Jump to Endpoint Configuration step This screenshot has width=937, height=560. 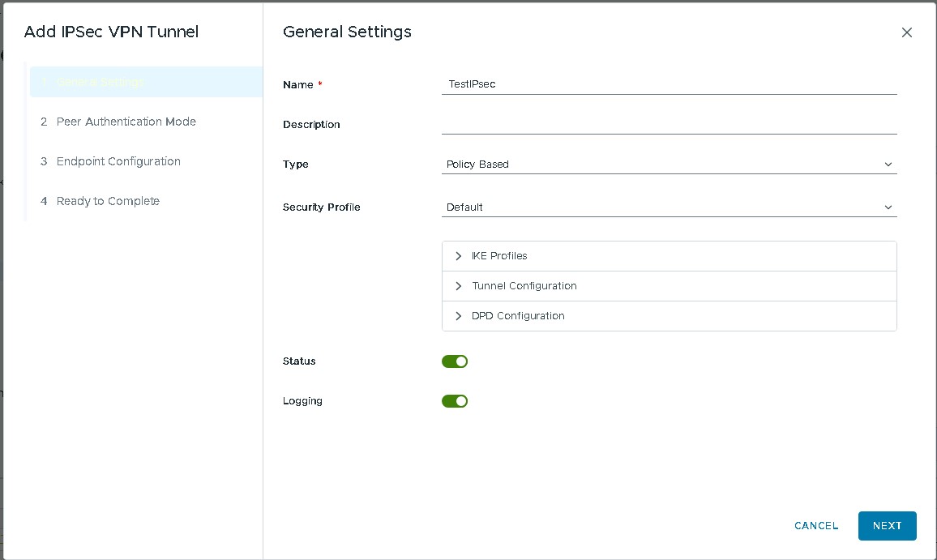pyautogui.click(x=118, y=161)
